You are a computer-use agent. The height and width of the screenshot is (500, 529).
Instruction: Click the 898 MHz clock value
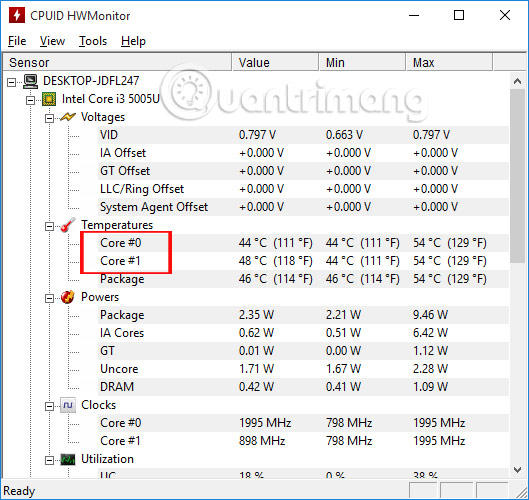click(262, 441)
